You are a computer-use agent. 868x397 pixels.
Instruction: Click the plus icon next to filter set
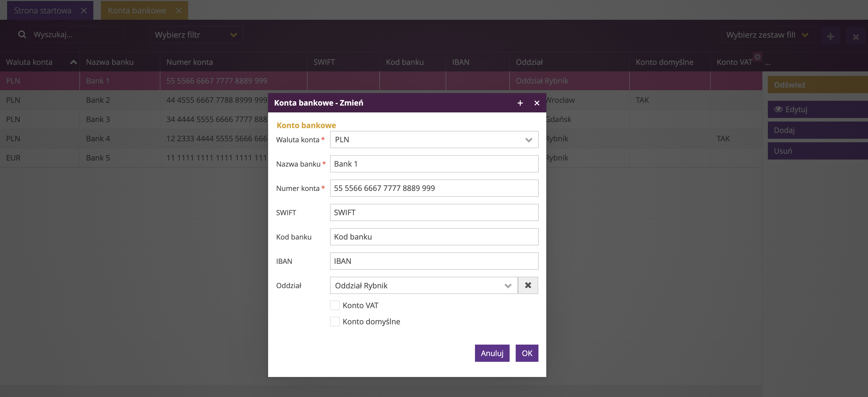(x=830, y=36)
